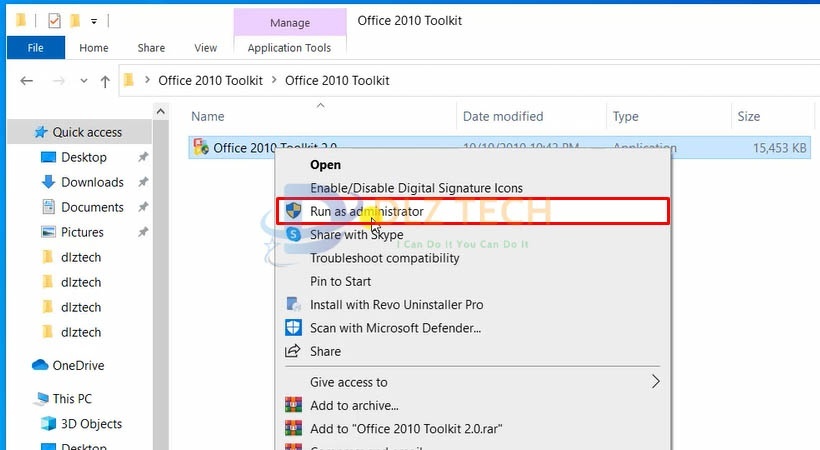The height and width of the screenshot is (450, 820).
Task: Click the Skype icon in context menu
Action: 293,234
